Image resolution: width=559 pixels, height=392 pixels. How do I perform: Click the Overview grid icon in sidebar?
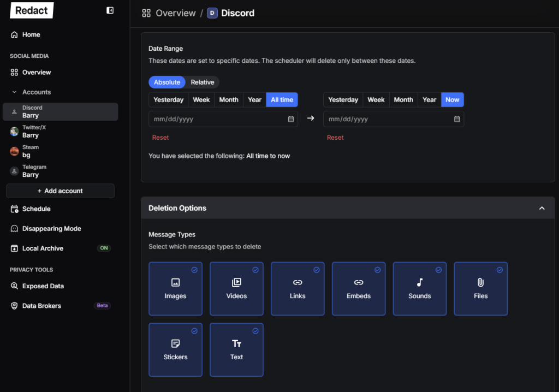[14, 73]
